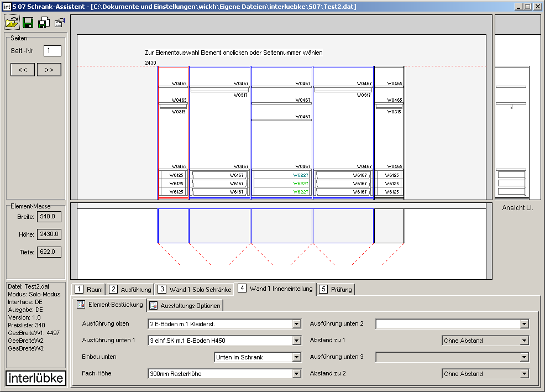
Task: Click the green floppy disk save icon
Action: pyautogui.click(x=28, y=23)
